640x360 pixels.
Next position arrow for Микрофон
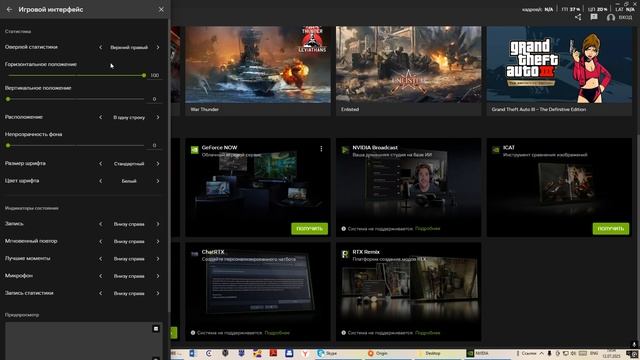[x=158, y=276]
